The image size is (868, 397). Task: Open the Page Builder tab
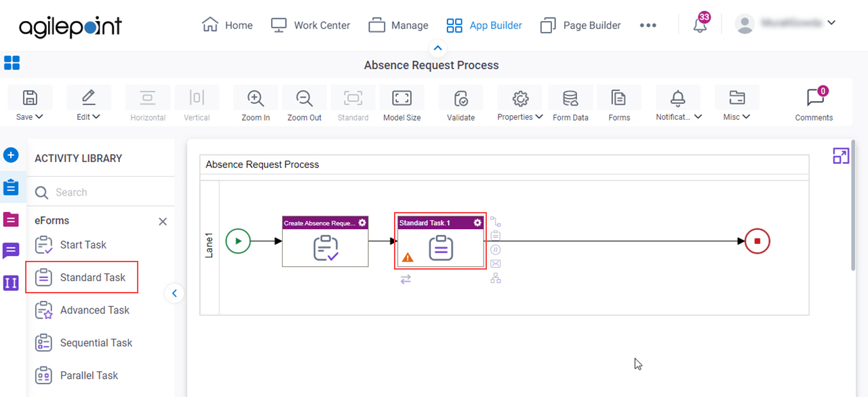[580, 25]
